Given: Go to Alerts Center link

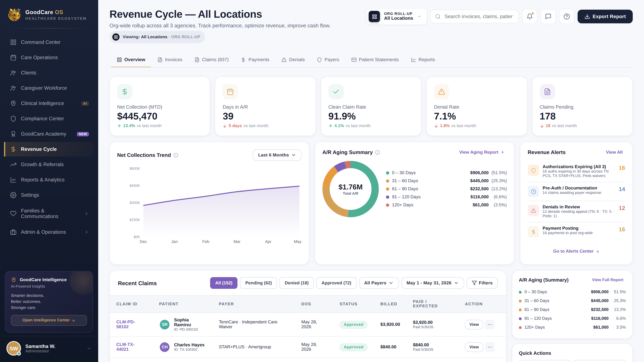Looking at the screenshot, I should [576, 251].
